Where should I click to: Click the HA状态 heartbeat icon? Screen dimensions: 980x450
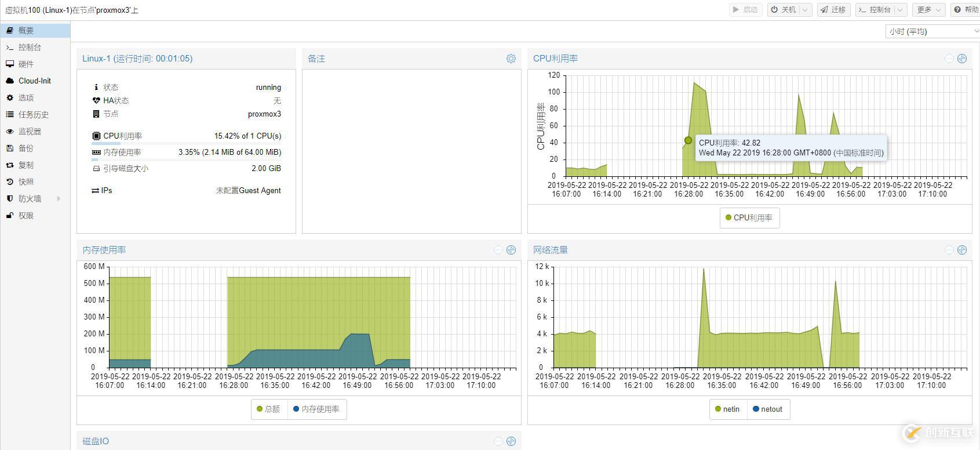click(96, 100)
